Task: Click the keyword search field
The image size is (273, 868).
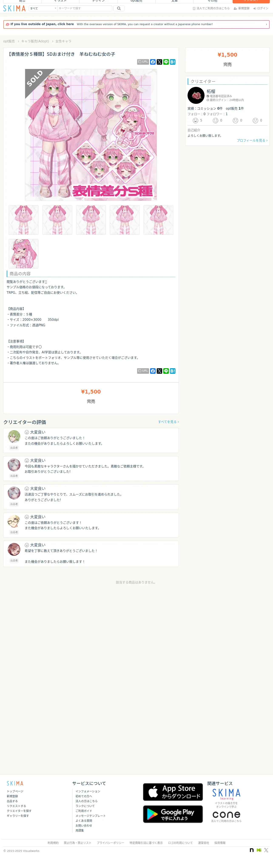Action: coord(85,9)
